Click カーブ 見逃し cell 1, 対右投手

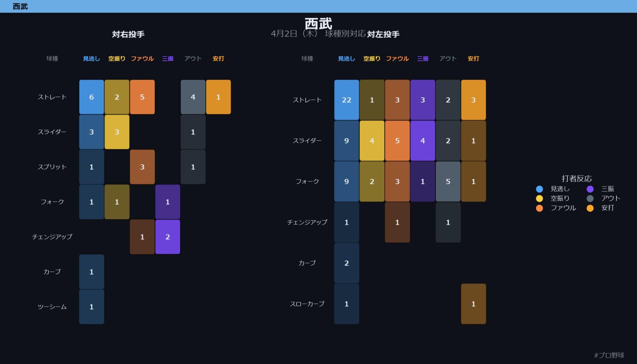(92, 272)
